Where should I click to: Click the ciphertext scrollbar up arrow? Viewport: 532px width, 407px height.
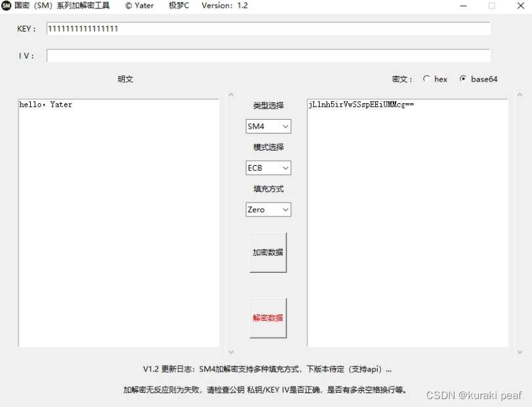pos(520,95)
